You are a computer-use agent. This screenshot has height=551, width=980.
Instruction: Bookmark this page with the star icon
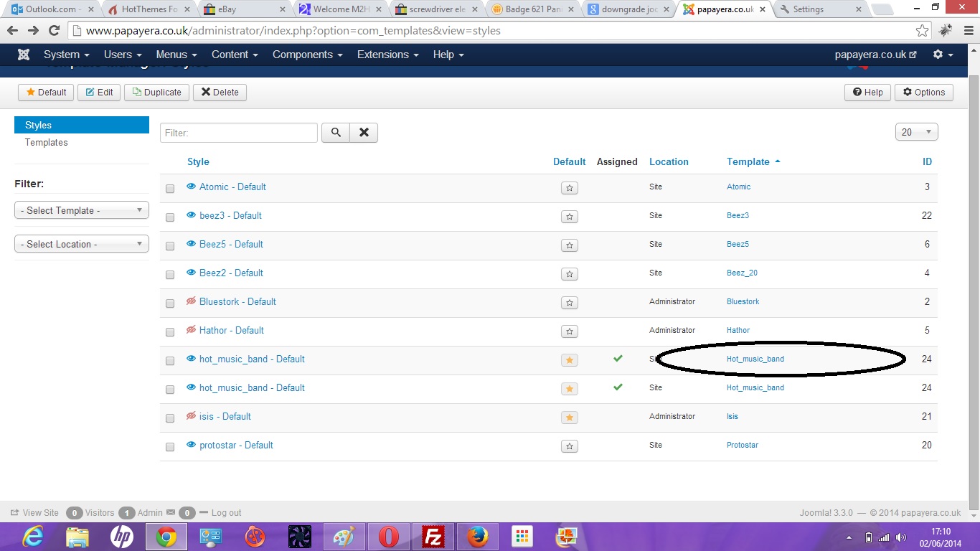[923, 31]
